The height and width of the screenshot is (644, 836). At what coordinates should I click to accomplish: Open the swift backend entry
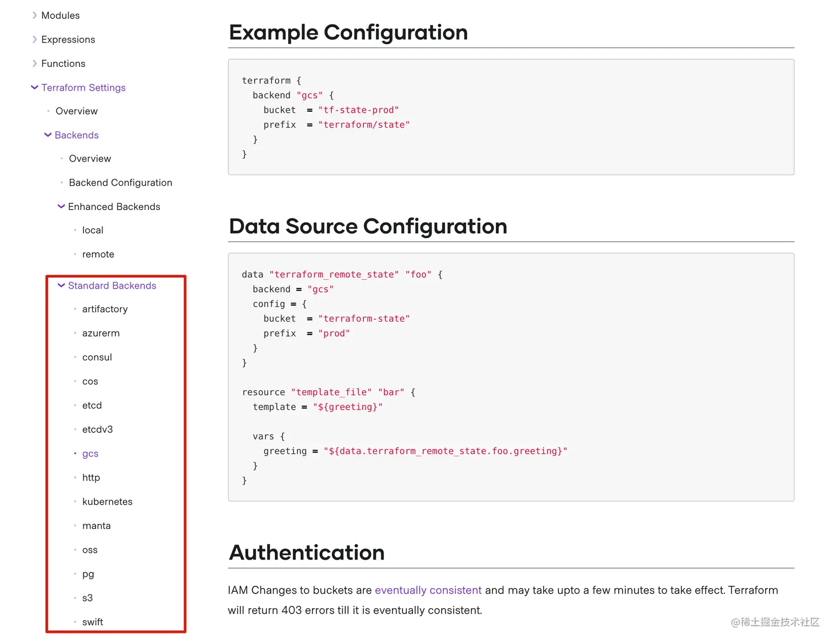pos(93,622)
